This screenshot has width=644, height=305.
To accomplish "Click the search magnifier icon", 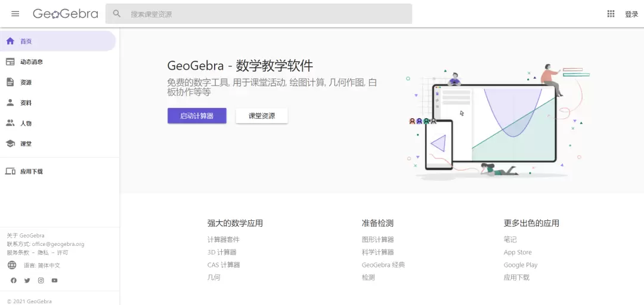I will [117, 14].
